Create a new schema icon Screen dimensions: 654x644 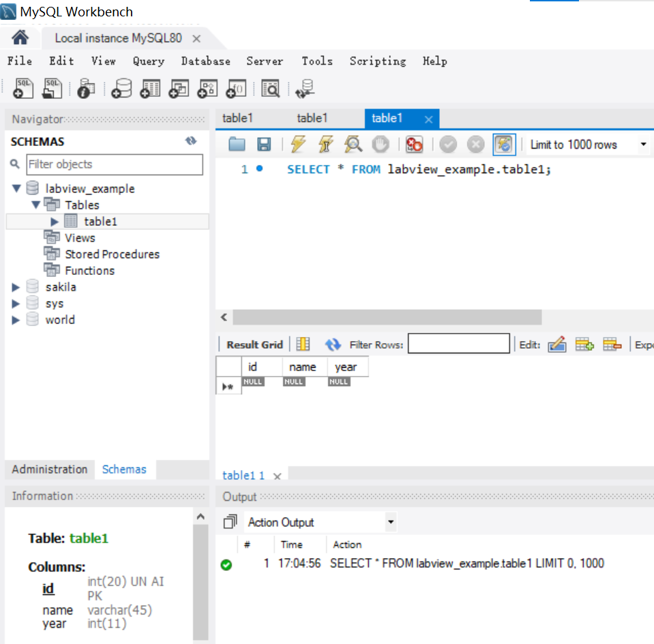(x=121, y=89)
